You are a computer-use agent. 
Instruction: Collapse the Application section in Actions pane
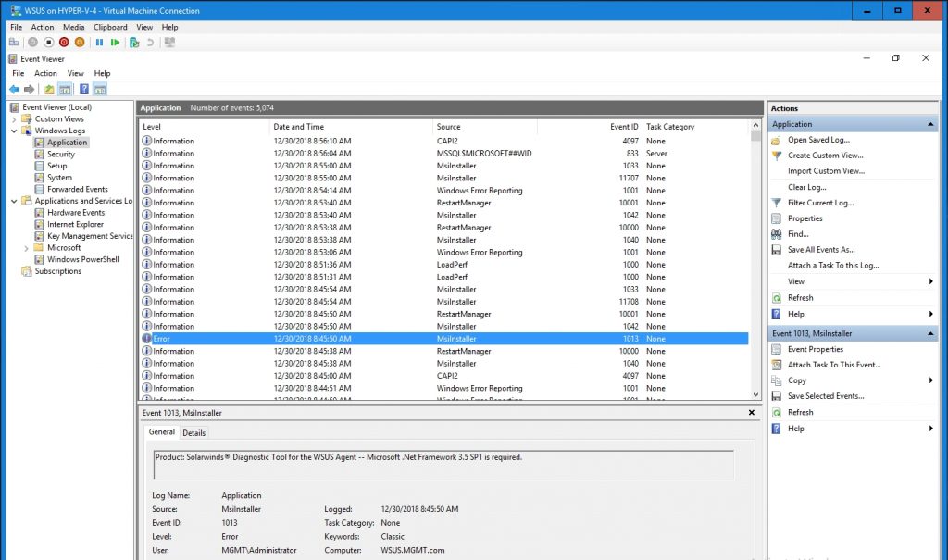pos(930,124)
